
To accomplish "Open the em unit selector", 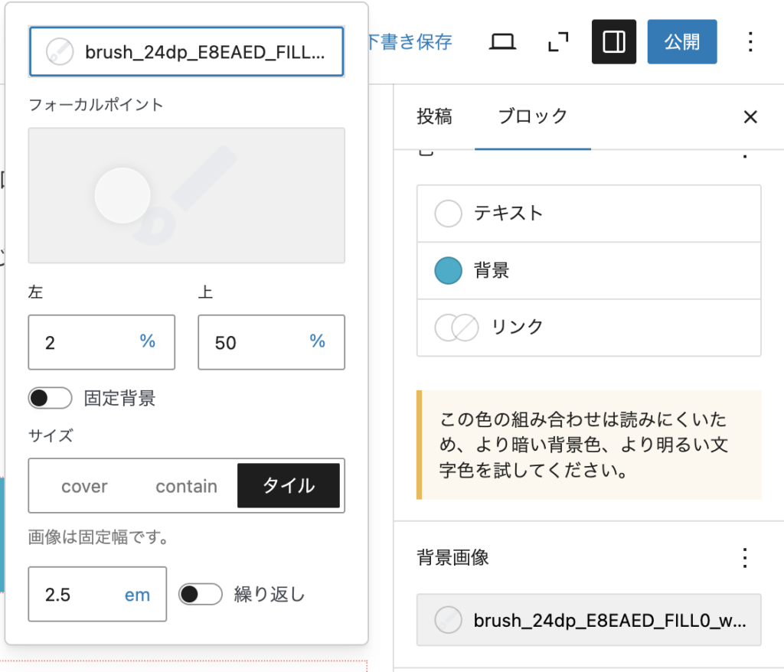I will [x=137, y=595].
